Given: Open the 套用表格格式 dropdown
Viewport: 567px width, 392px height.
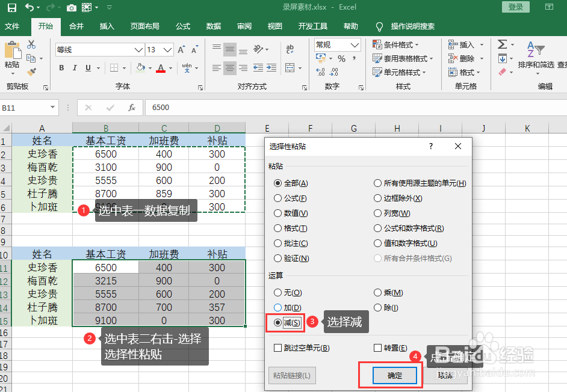Looking at the screenshot, I should point(403,58).
